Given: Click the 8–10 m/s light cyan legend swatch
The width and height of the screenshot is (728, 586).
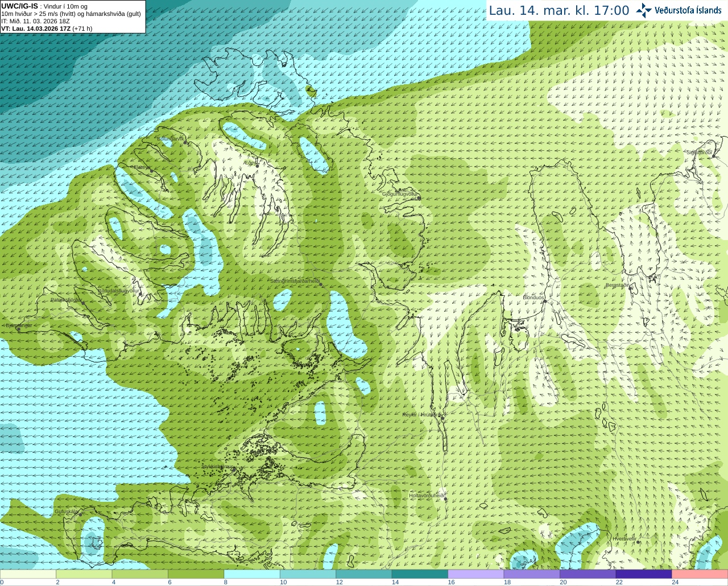Looking at the screenshot, I should [x=252, y=574].
